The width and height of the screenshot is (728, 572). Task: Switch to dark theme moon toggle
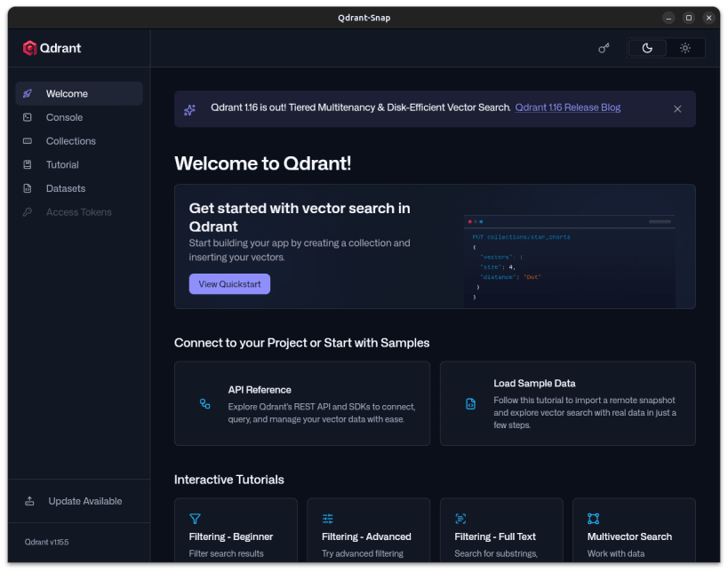[x=647, y=48]
